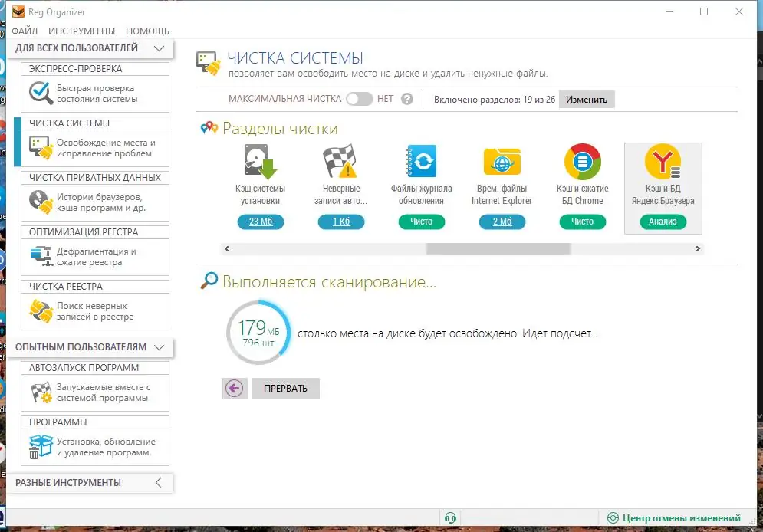Click the registry cleaning brush icon
763x532 pixels.
click(41, 310)
